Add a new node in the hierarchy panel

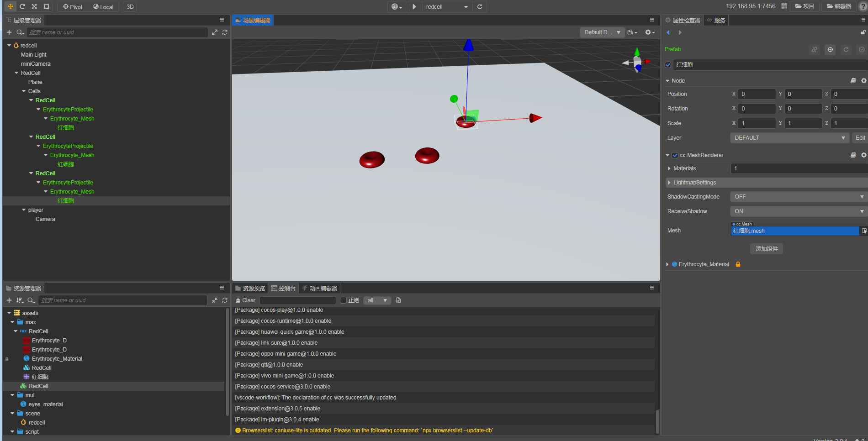9,32
